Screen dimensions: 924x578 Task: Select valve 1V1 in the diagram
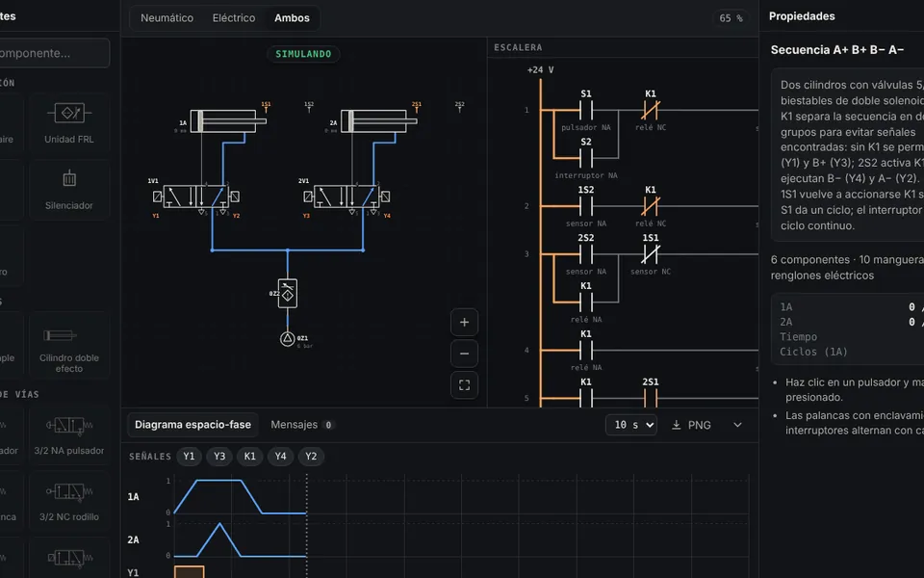[196, 197]
